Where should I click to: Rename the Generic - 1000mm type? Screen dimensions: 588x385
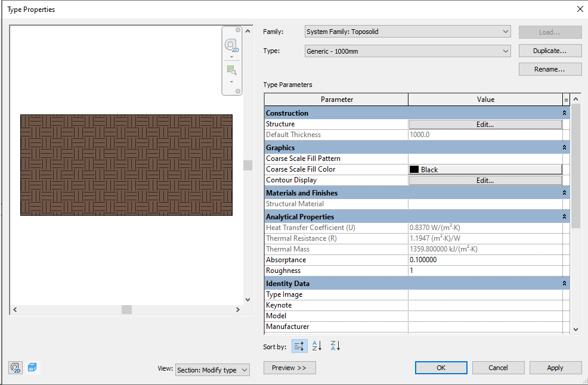(549, 69)
